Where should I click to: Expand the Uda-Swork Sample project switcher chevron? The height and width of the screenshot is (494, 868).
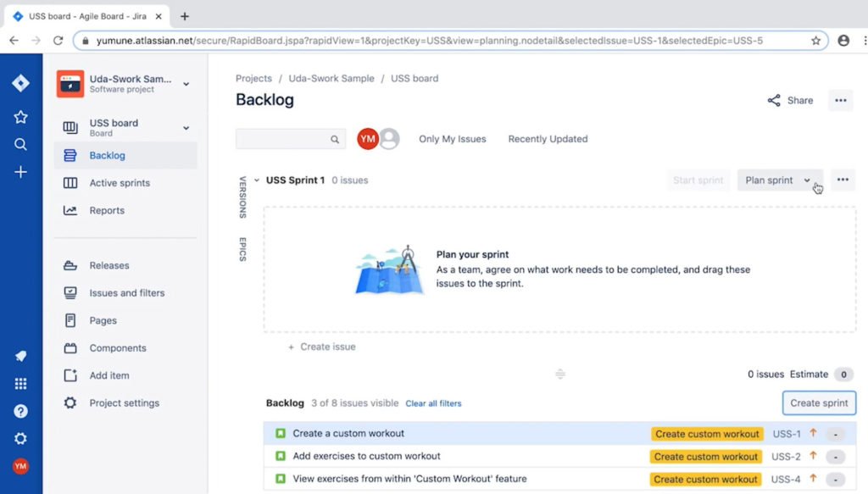(186, 84)
